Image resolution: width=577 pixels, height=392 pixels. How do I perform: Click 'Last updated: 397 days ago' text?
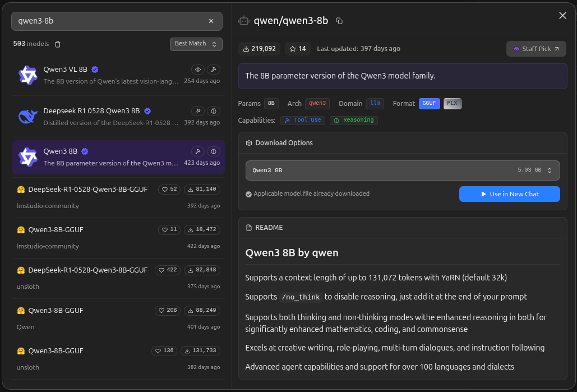pos(358,49)
